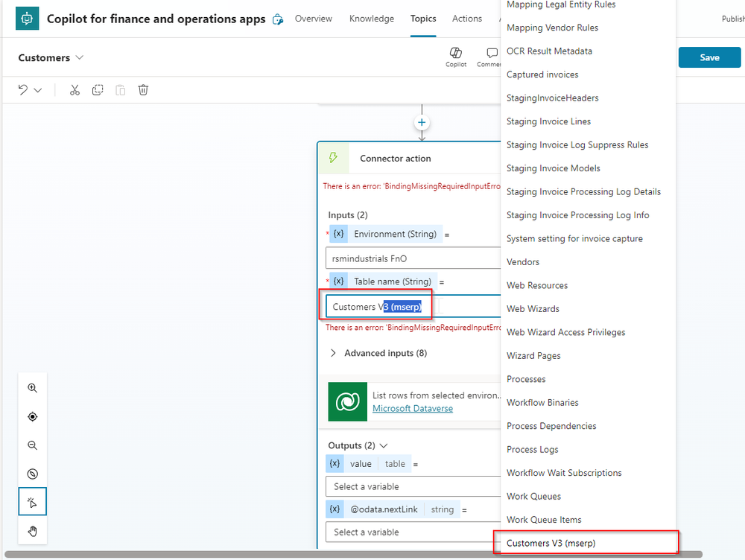Select Staging Invoice Models option

[x=589, y=168]
